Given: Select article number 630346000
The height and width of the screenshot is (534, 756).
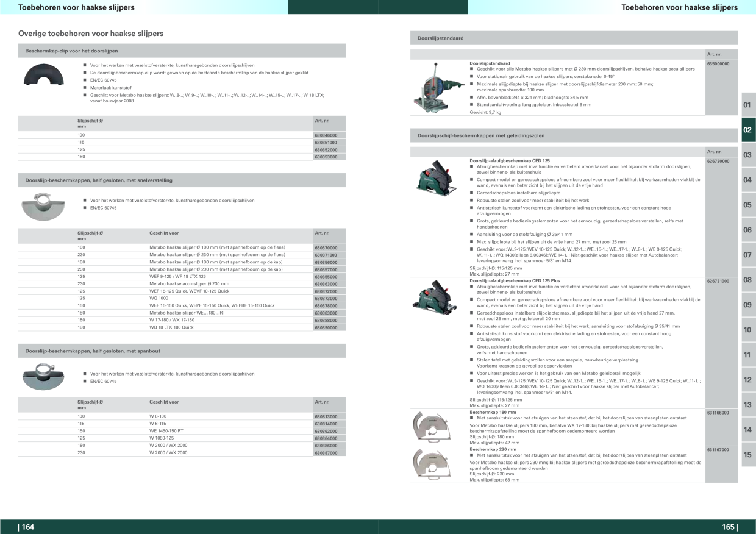Looking at the screenshot, I should 326,135.
